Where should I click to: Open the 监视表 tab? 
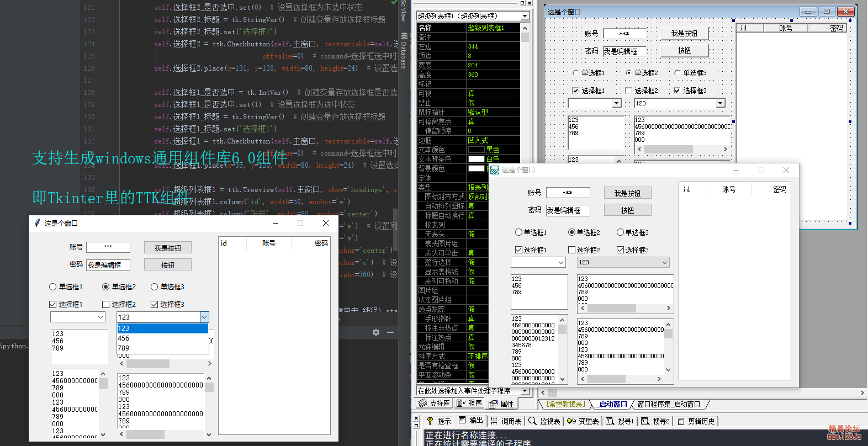click(x=544, y=421)
